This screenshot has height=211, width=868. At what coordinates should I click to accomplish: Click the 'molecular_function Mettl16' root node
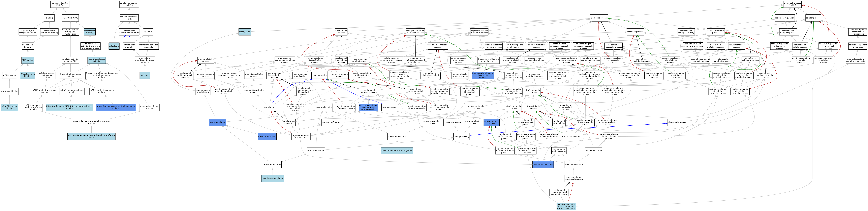click(x=60, y=4)
